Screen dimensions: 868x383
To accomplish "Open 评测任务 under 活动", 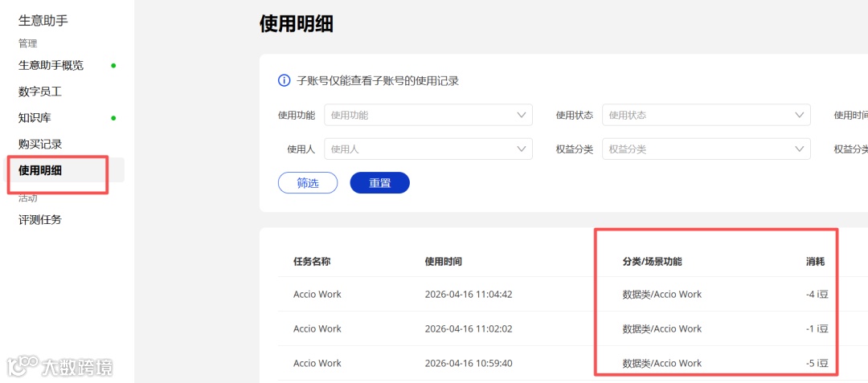I will coord(40,220).
